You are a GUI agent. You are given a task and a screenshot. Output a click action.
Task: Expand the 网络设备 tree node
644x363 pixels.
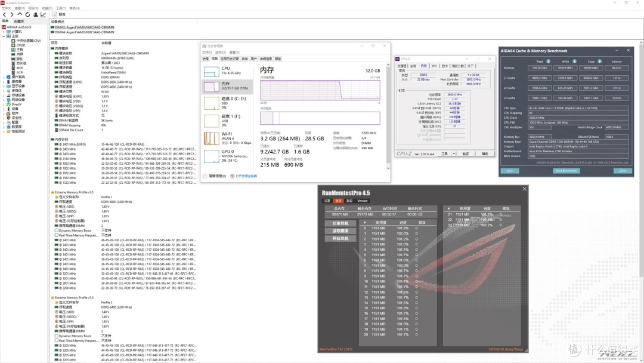[4, 100]
